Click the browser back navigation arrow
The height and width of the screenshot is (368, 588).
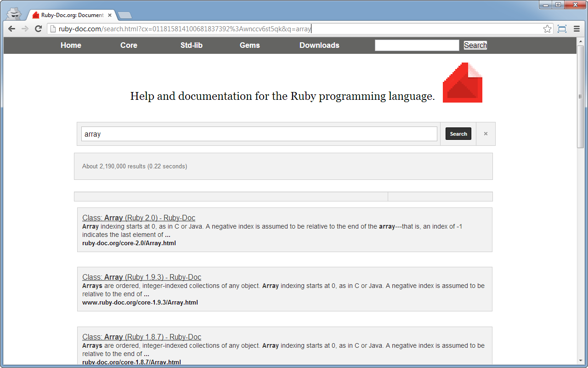click(x=11, y=29)
